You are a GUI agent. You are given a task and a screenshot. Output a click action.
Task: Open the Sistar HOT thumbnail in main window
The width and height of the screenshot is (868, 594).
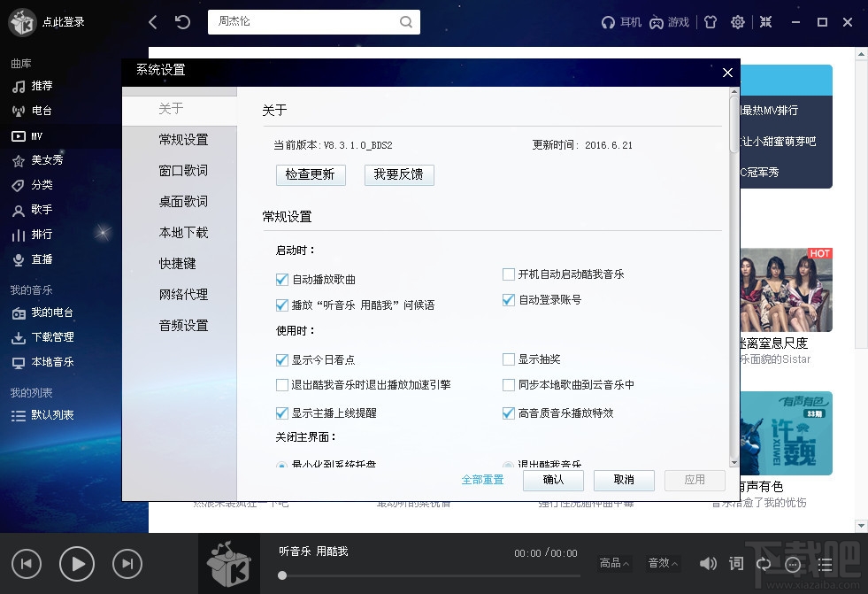[786, 290]
